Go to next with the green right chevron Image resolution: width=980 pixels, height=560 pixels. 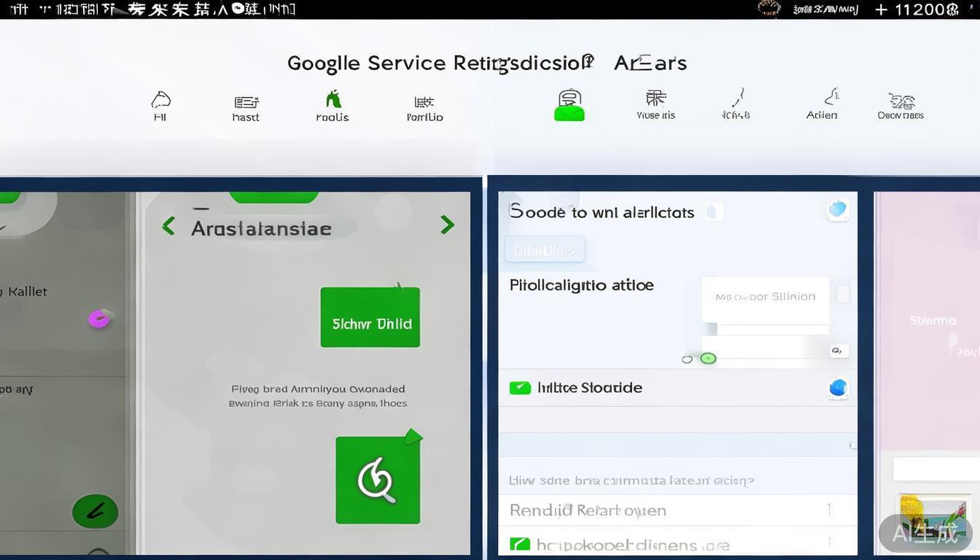(x=447, y=225)
